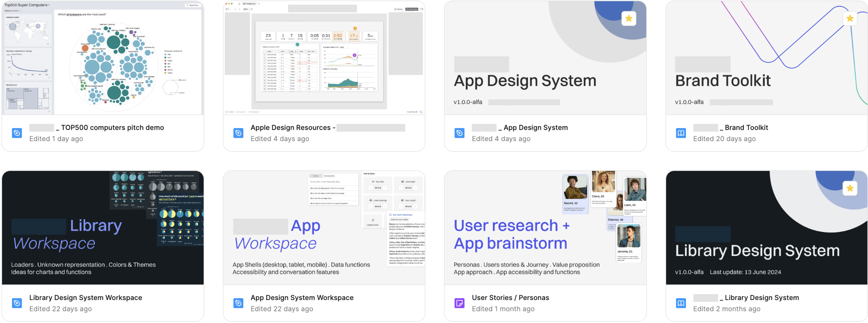The width and height of the screenshot is (868, 323).
Task: Click the User Stories / Personas file name
Action: 510,298
